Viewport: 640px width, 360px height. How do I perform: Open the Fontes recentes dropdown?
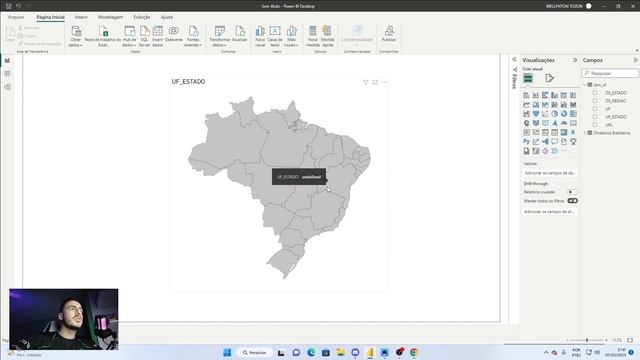pos(193,37)
